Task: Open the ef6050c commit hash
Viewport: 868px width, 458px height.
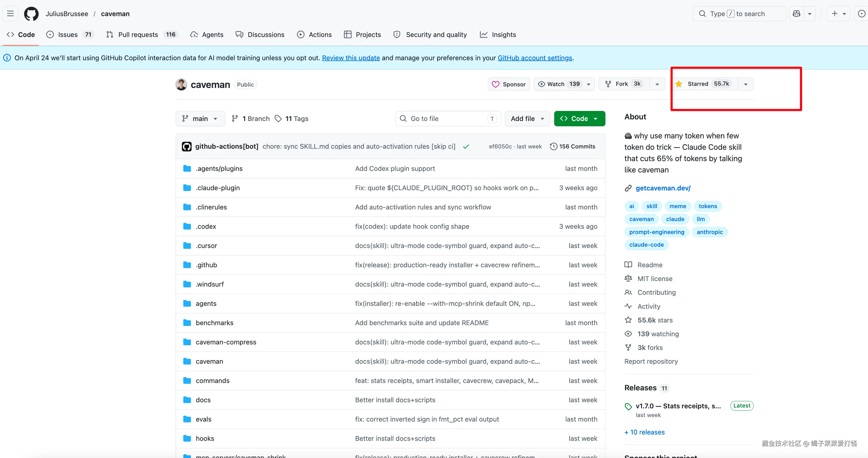Action: click(500, 147)
